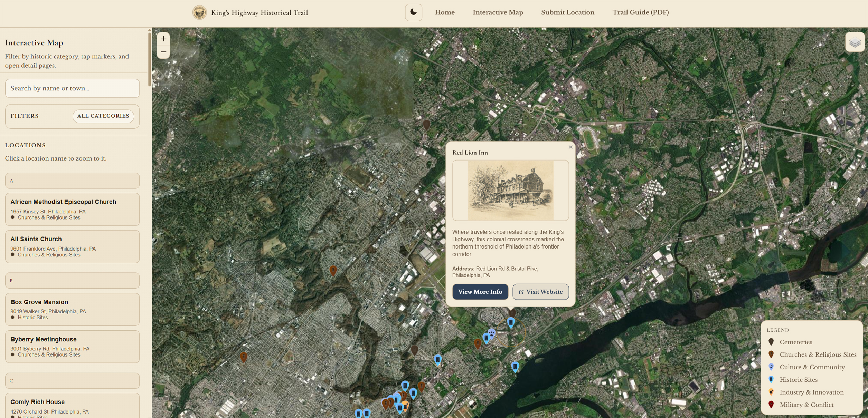Select the purple Culture & Community map marker
Image resolution: width=868 pixels, height=418 pixels.
[x=491, y=333]
